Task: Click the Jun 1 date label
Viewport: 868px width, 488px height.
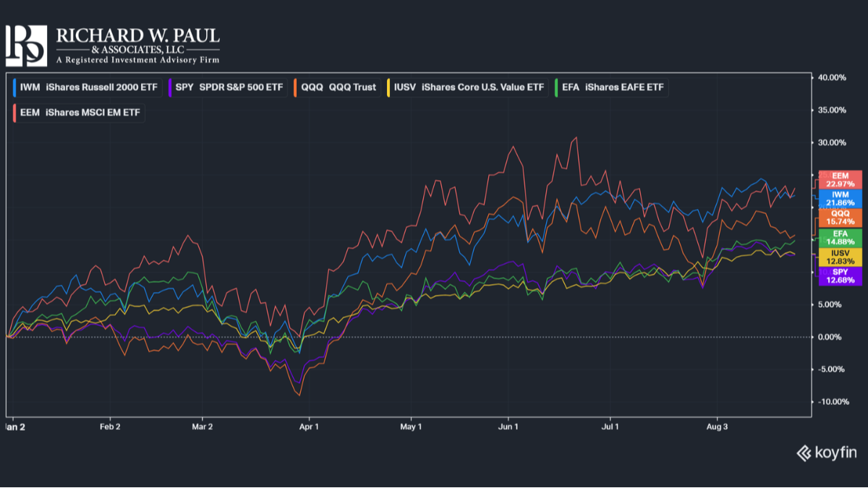Action: [509, 427]
